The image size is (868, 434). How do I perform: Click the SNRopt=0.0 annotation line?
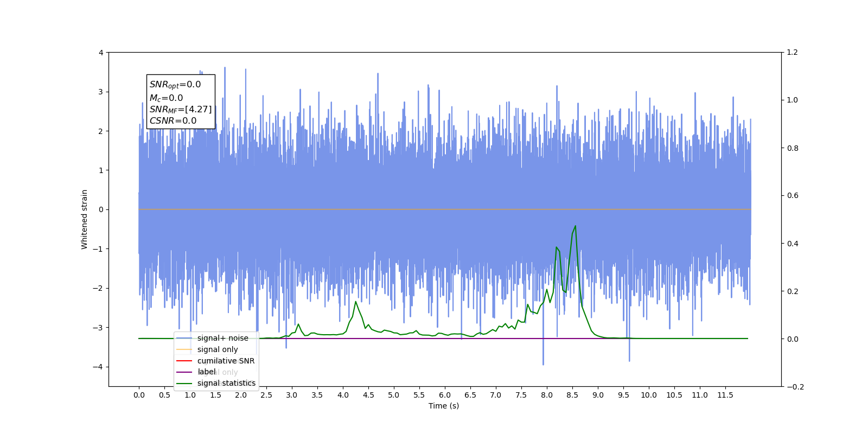[x=175, y=85]
